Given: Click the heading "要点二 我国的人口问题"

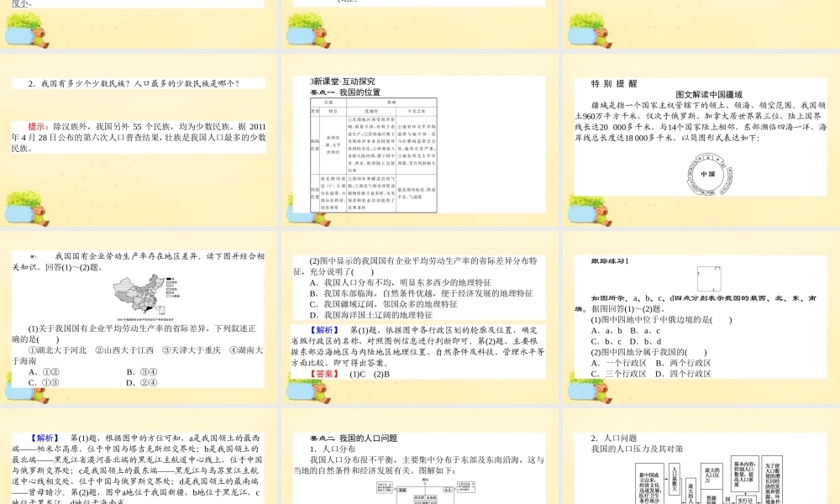Looking at the screenshot, I should (354, 438).
